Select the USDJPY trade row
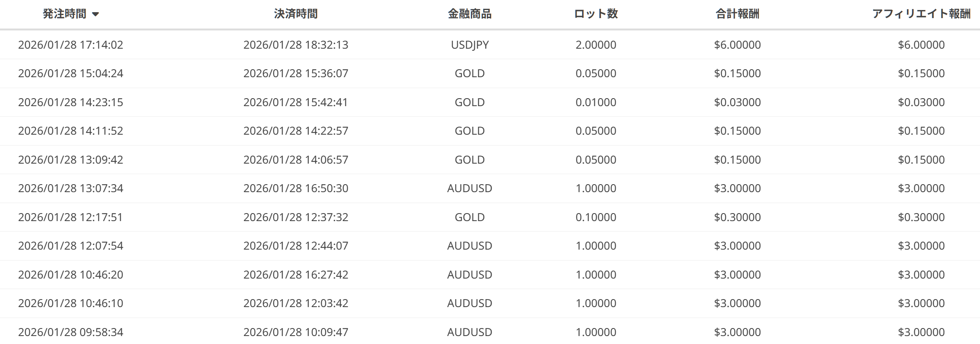This screenshot has width=980, height=344. tap(470, 45)
